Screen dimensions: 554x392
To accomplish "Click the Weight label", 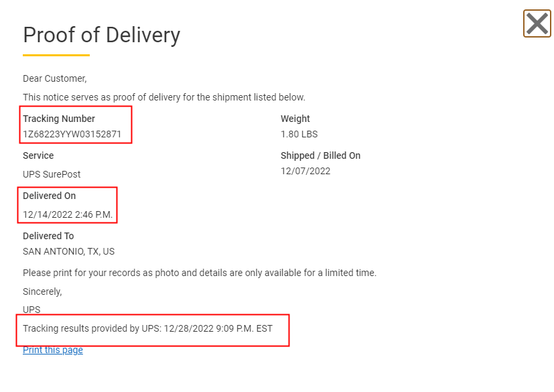I will tap(295, 119).
